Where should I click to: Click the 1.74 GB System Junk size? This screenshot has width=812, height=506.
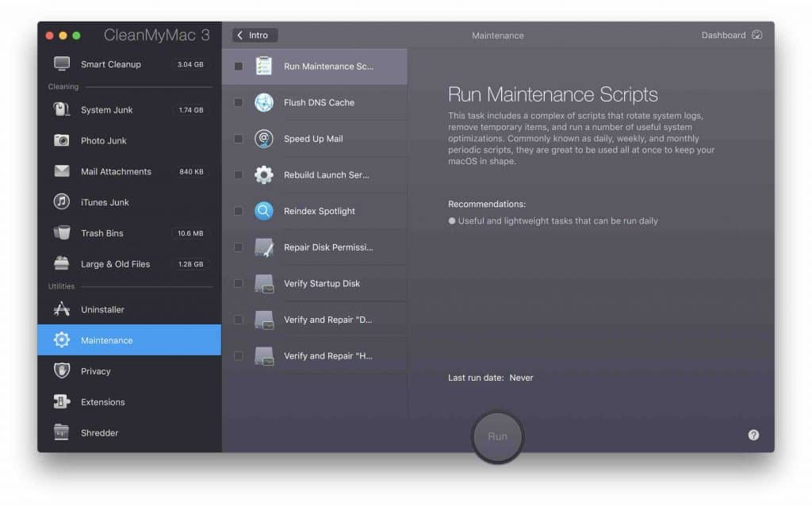[x=190, y=109]
